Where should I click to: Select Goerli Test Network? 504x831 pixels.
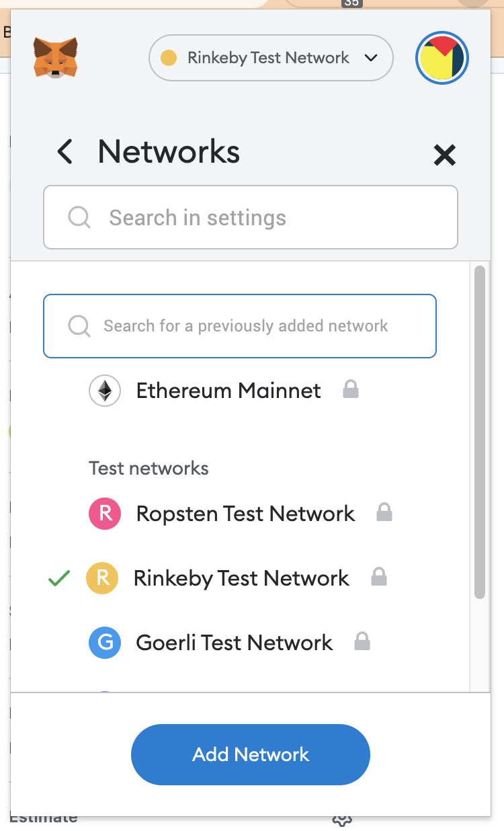coord(234,643)
